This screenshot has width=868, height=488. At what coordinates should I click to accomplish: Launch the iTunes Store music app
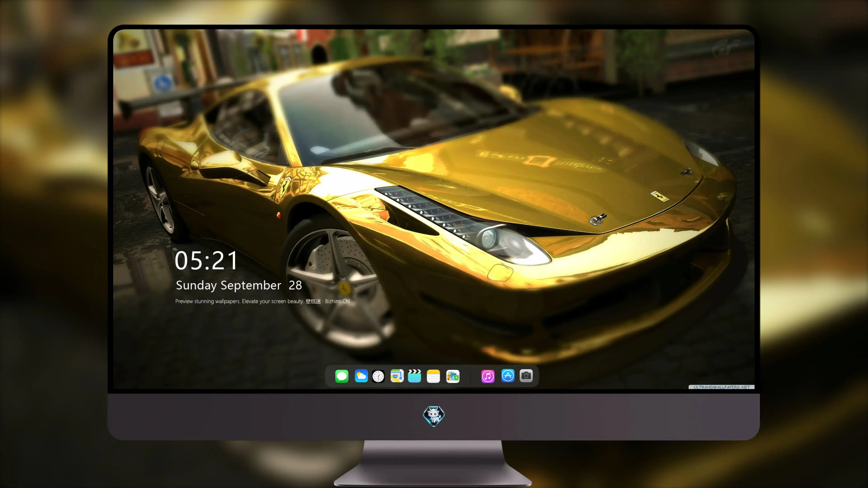click(x=488, y=376)
